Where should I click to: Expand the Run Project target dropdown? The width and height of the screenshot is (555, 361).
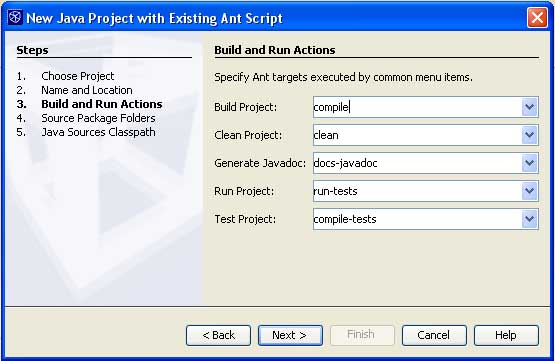click(530, 191)
